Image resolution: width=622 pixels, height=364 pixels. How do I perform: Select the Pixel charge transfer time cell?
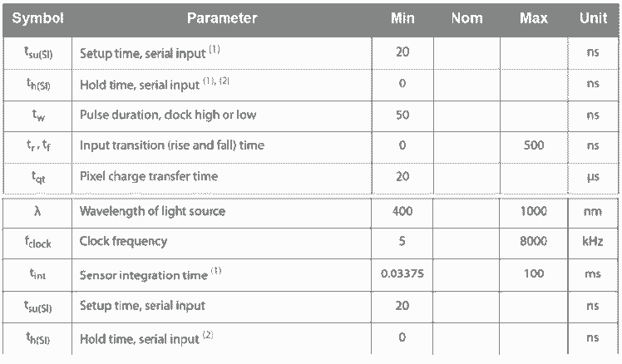149,176
